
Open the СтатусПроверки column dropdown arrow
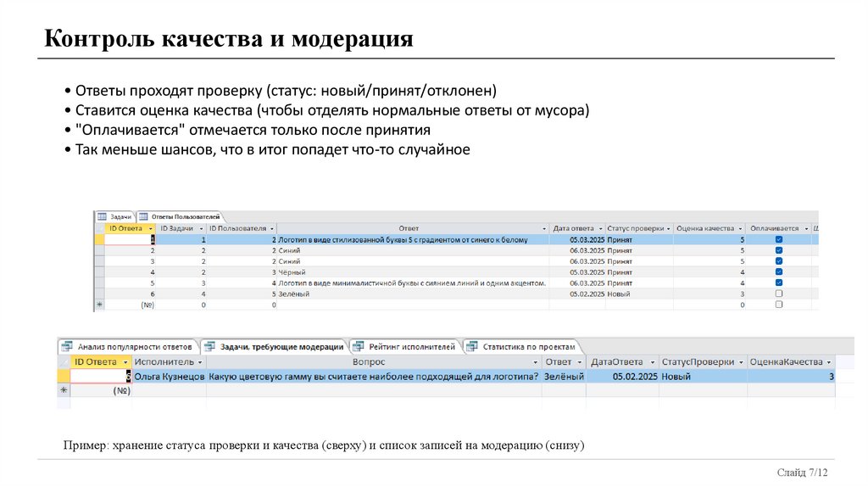point(741,362)
